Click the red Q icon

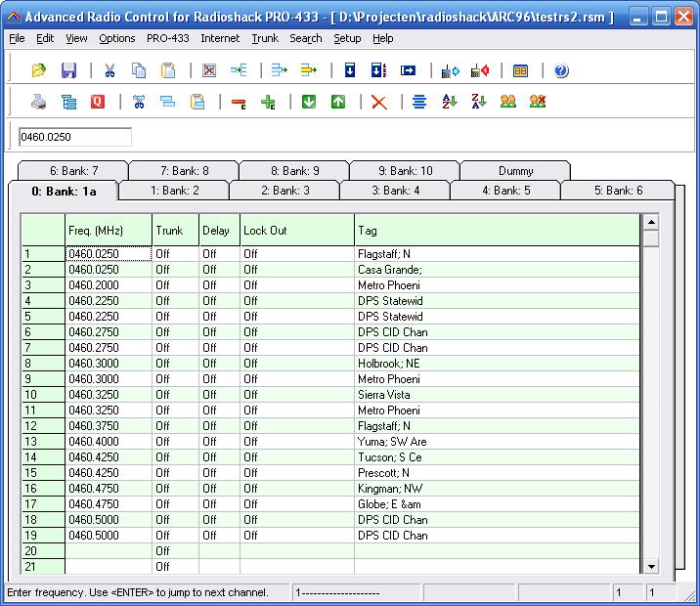pyautogui.click(x=98, y=102)
